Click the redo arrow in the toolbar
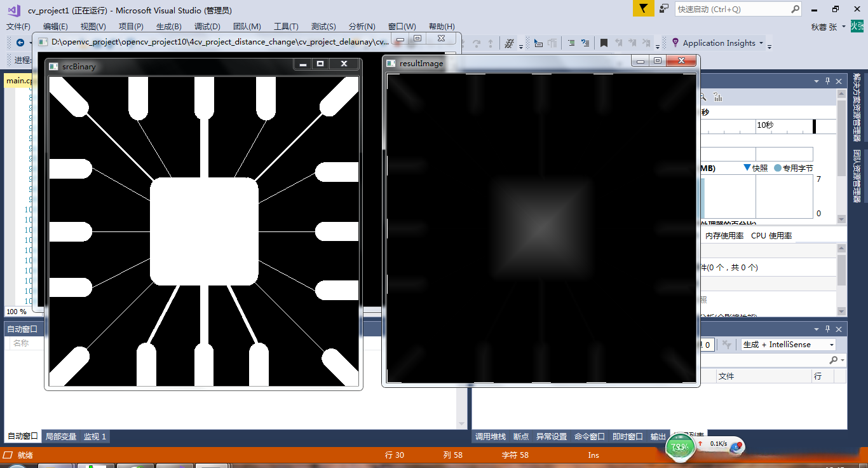The image size is (868, 468). pos(477,43)
